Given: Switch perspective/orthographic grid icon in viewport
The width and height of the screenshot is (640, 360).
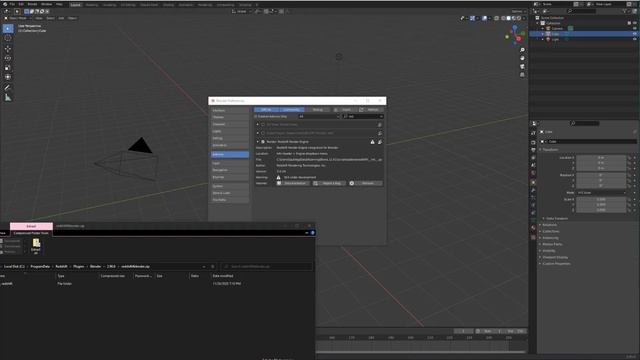Looking at the screenshot, I should (x=522, y=75).
